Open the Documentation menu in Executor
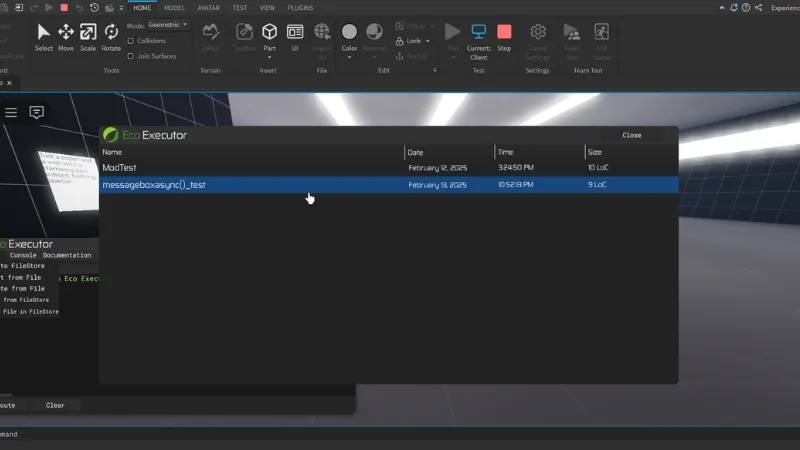 click(x=67, y=255)
